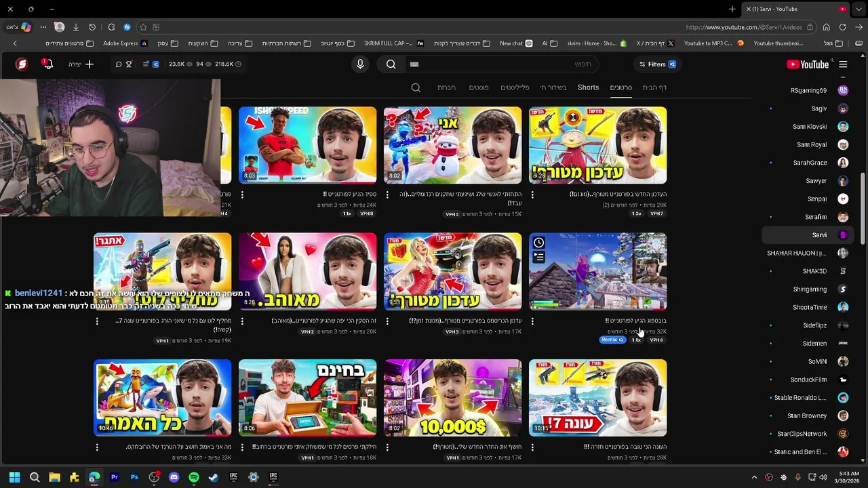Open the vidIQ trophy icon in toolbar
The height and width of the screenshot is (488, 868).
click(x=129, y=64)
